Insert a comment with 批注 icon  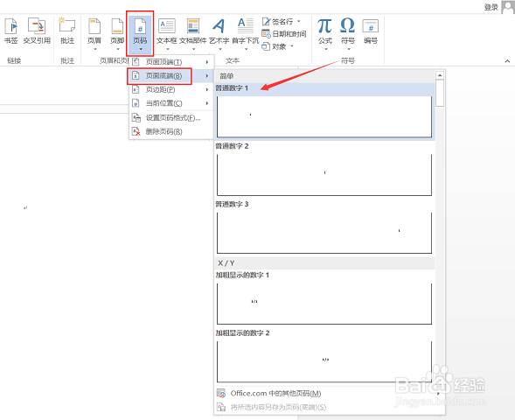67,25
